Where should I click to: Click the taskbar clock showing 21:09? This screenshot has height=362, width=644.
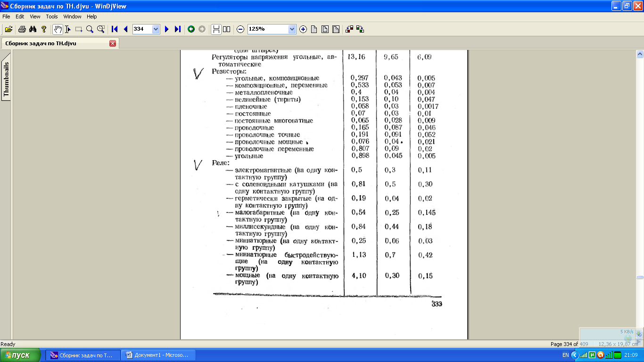[x=631, y=355]
